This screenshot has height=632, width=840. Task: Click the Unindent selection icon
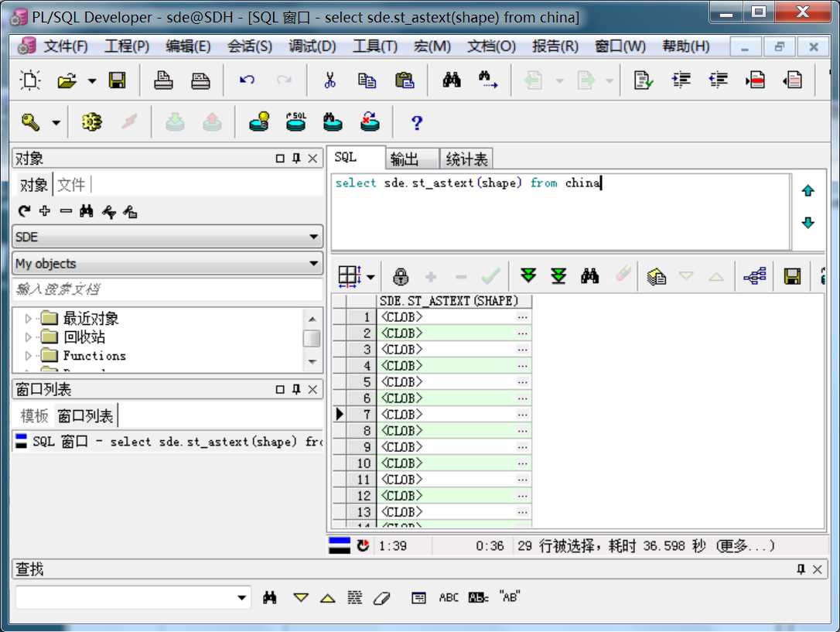tap(718, 80)
